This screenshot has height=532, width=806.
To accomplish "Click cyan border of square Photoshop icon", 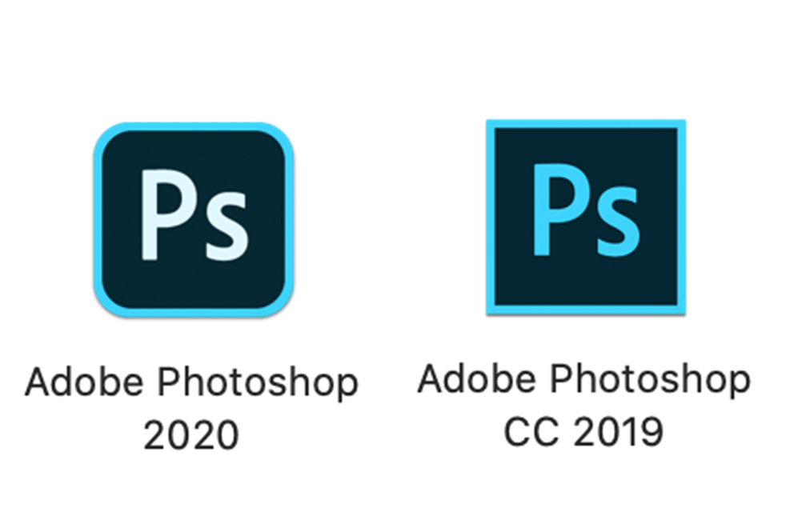I will 586,123.
